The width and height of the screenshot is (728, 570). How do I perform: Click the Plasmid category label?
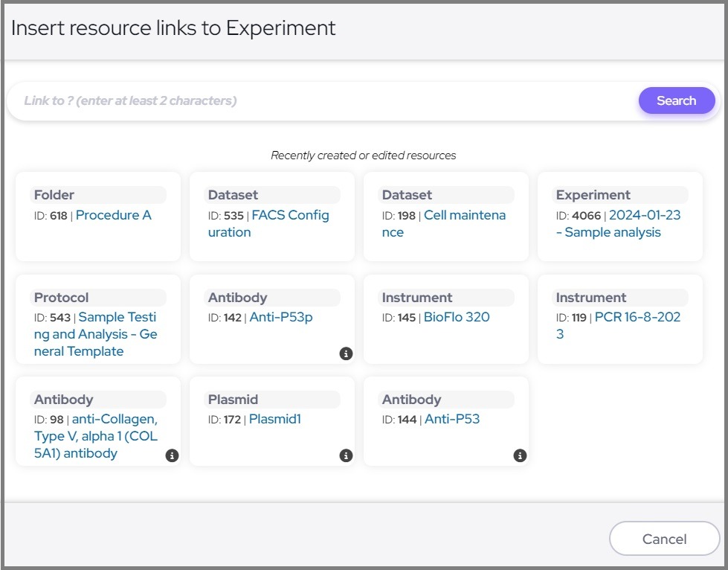233,400
